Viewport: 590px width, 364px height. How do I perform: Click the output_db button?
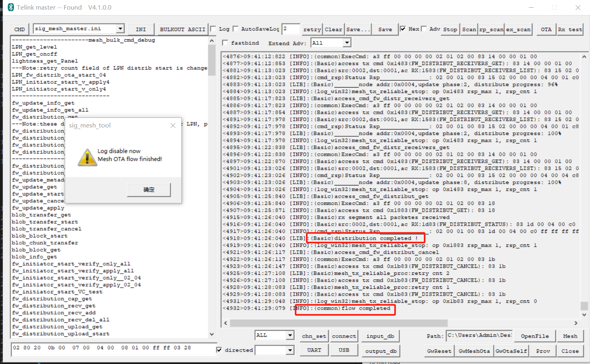pos(381,351)
